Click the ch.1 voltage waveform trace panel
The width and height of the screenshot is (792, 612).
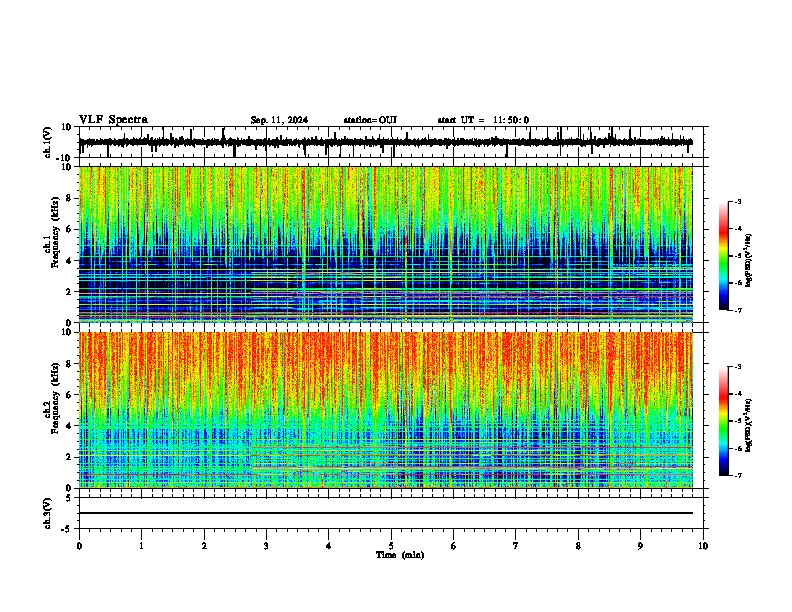click(x=391, y=142)
